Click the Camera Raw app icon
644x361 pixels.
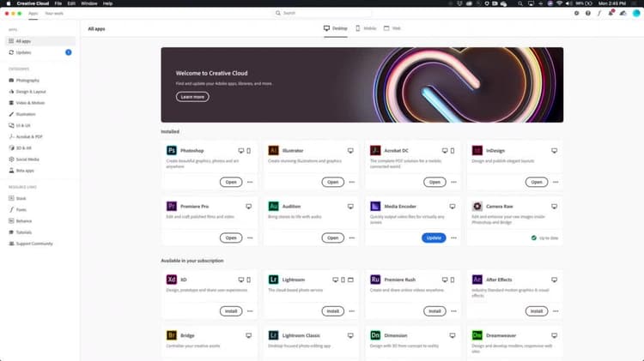click(477, 207)
